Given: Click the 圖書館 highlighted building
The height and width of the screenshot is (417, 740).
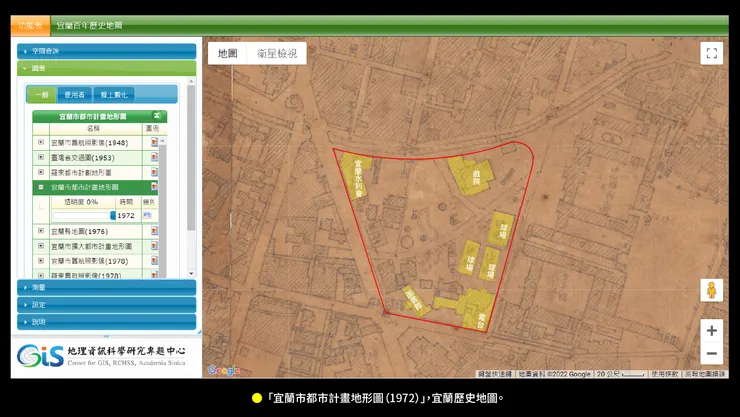Looking at the screenshot, I should (x=415, y=300).
